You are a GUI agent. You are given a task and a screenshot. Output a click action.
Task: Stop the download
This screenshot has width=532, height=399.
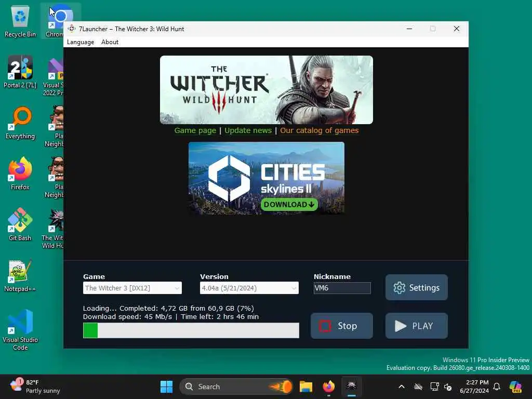pyautogui.click(x=342, y=326)
